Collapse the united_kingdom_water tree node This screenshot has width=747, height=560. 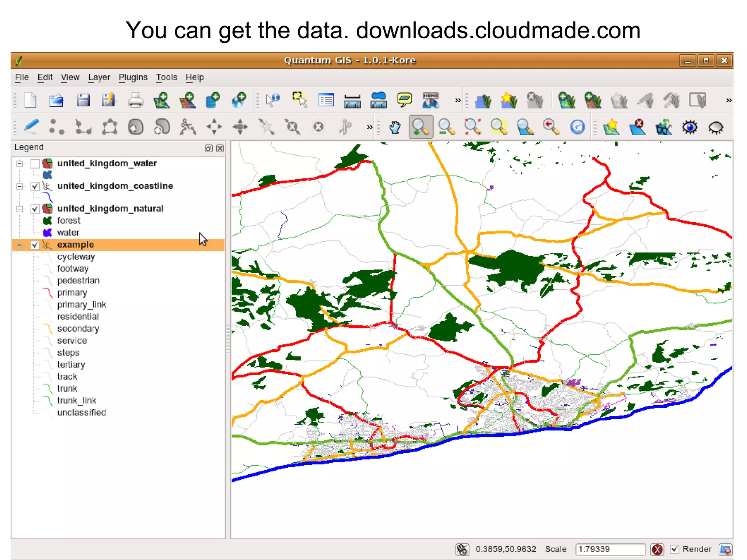click(x=20, y=164)
